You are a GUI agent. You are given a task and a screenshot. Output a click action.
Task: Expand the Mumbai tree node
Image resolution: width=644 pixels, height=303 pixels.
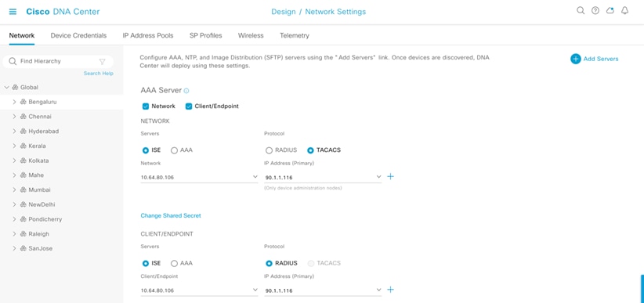click(x=14, y=190)
